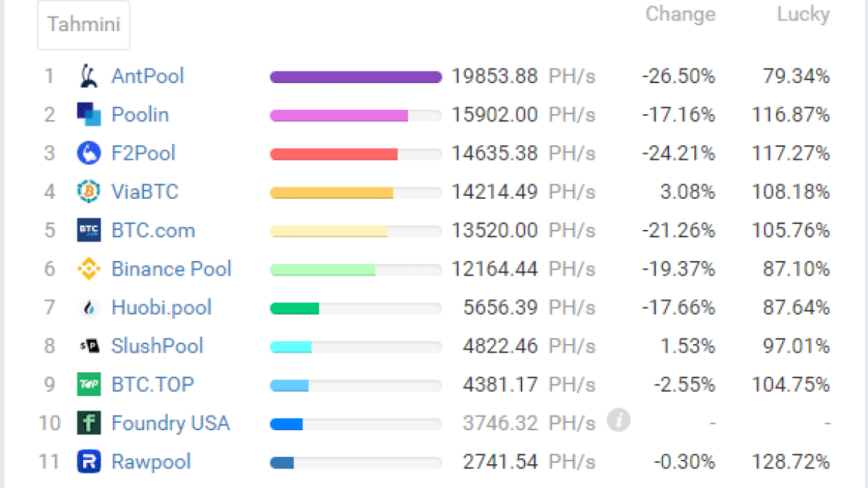Viewport: 868px width, 488px height.
Task: Click the Huobi.pool logo icon
Action: click(88, 307)
